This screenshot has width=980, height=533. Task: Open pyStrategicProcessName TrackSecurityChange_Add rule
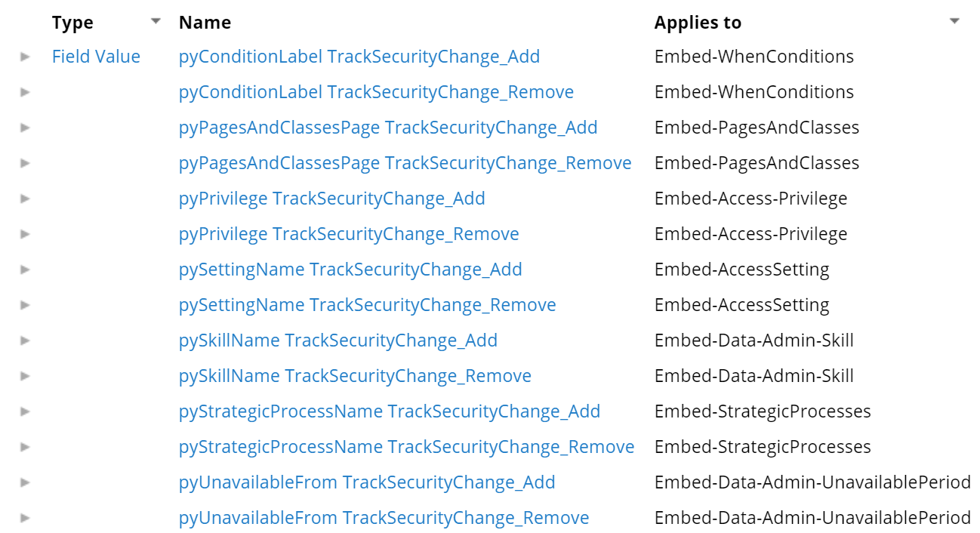[390, 411]
